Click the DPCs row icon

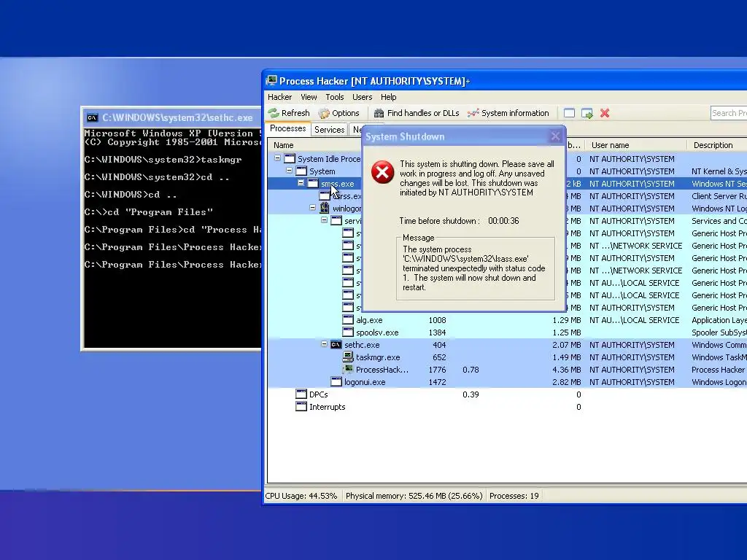301,394
